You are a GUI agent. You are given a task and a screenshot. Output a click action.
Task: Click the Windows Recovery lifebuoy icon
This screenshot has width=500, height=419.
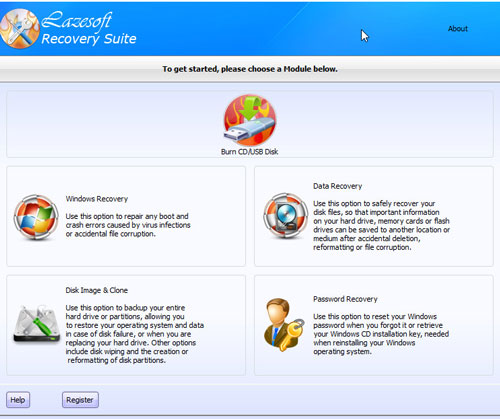(36, 217)
